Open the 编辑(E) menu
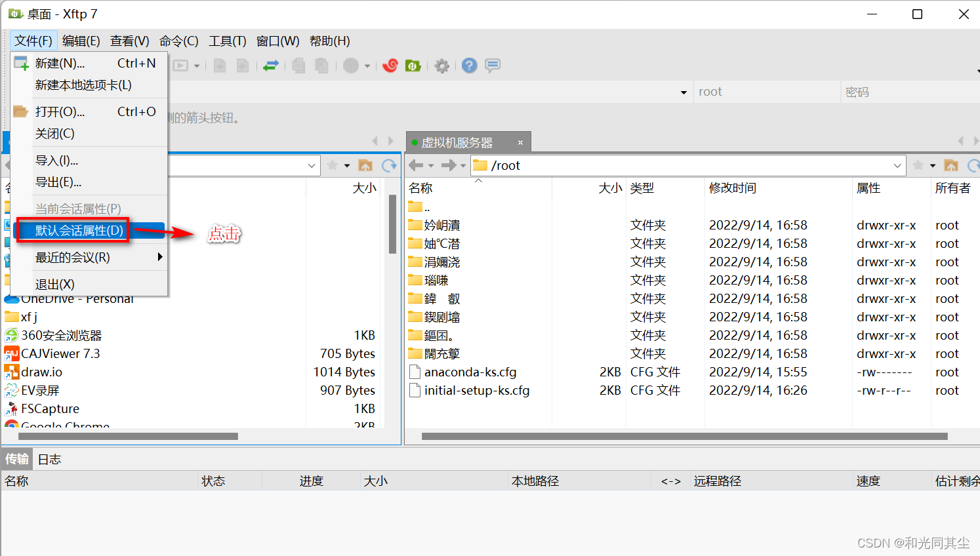This screenshot has width=980, height=556. coord(81,41)
